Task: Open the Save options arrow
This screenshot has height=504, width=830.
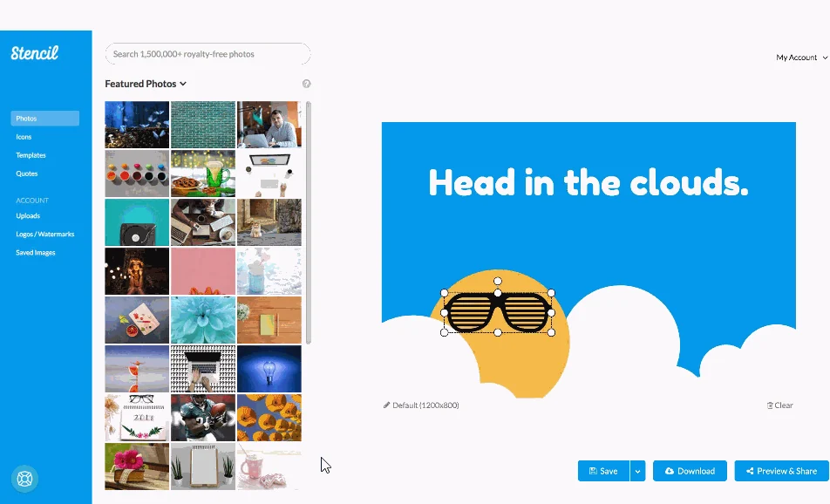Action: [x=638, y=471]
